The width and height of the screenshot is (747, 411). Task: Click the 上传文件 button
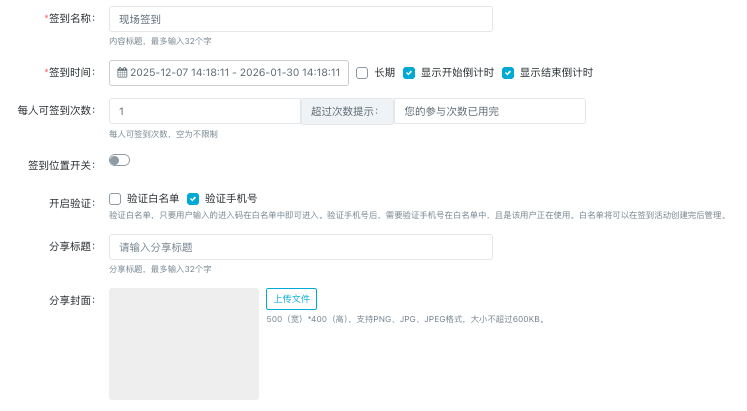[x=291, y=299]
